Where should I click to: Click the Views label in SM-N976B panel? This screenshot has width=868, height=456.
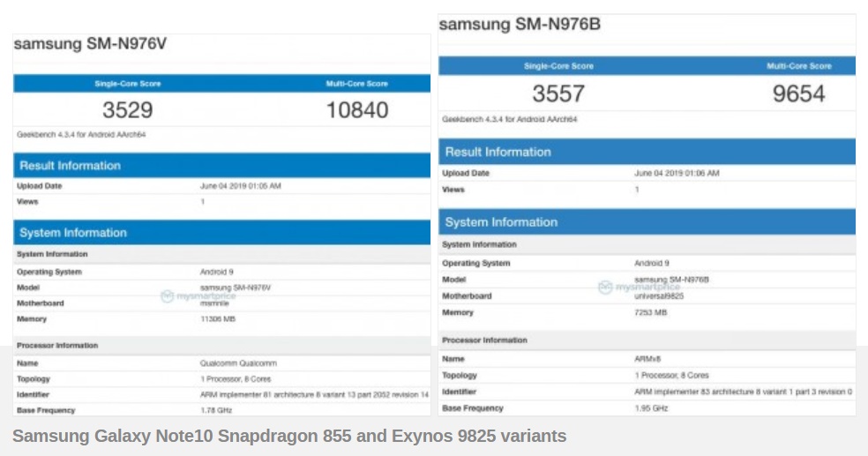453,190
